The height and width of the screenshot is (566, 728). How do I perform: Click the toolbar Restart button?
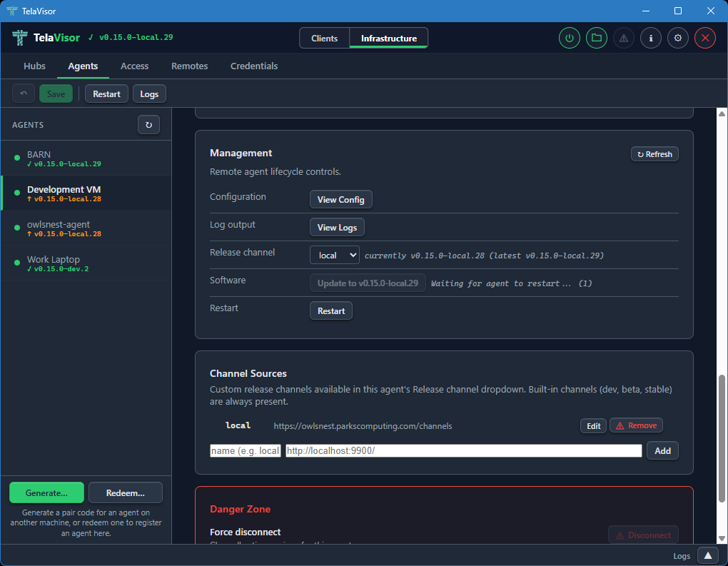pyautogui.click(x=106, y=94)
